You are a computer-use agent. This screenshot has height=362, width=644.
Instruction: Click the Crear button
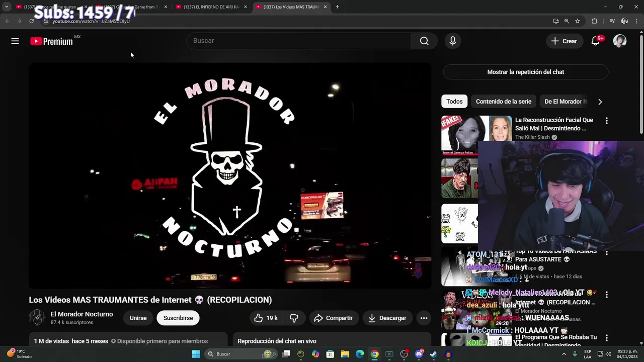[x=564, y=41]
